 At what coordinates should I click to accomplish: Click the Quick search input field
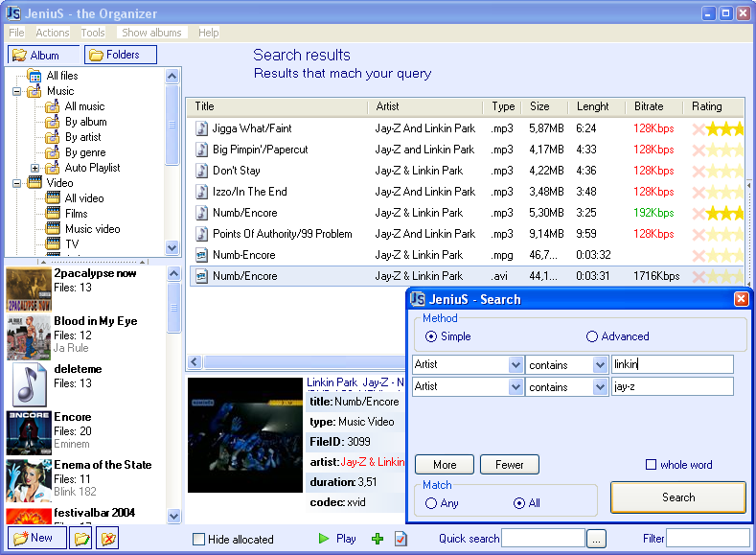[543, 538]
